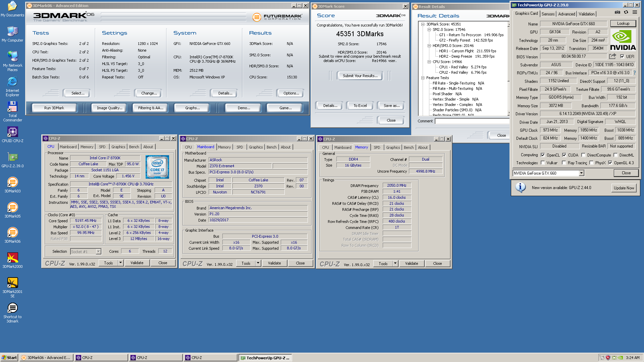This screenshot has width=644, height=362.
Task: Click the NVIDIA logo in GPU-Z
Action: [623, 40]
